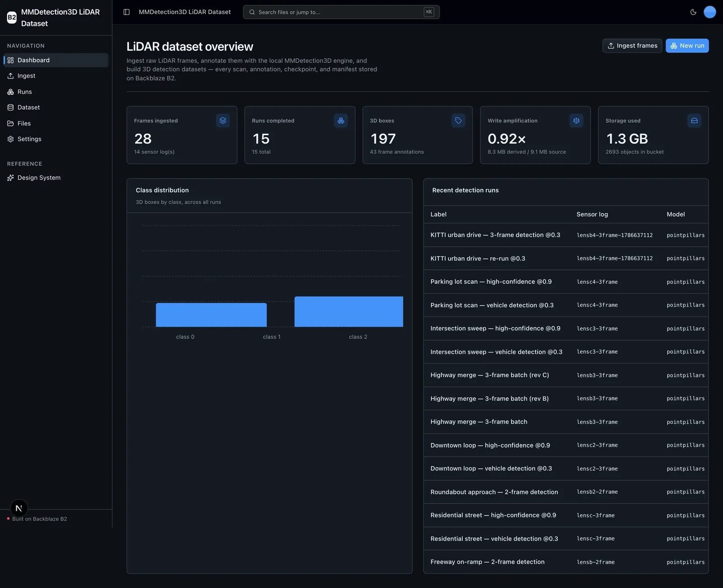Click the Runs completed cubes icon
The width and height of the screenshot is (723, 588).
click(x=341, y=121)
